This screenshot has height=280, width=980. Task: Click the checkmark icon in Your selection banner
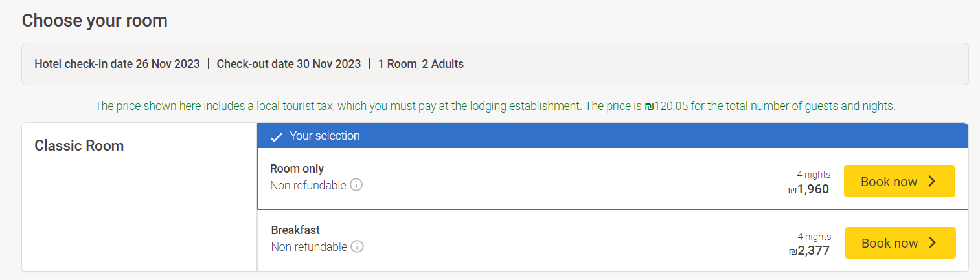point(277,136)
